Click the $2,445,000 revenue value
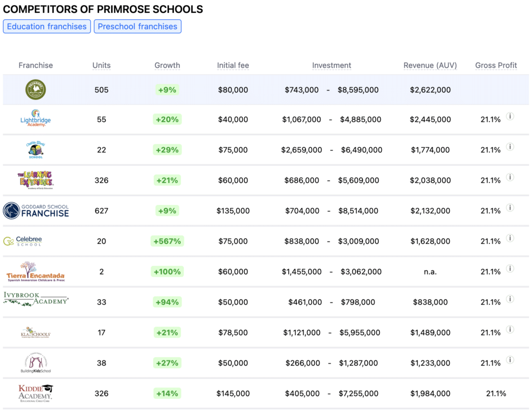This screenshot has height=414, width=532. tap(430, 119)
